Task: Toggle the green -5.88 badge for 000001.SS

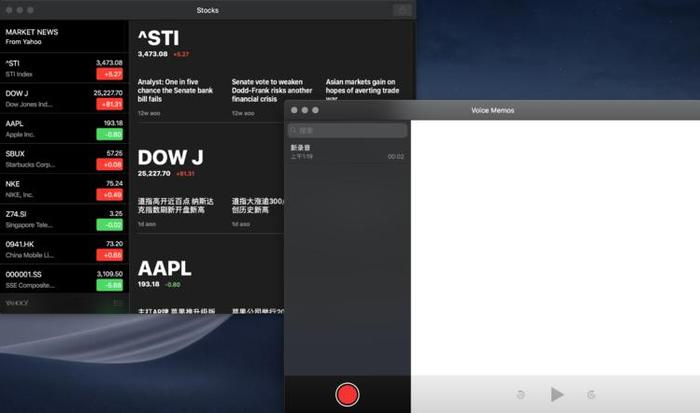Action: 109,285
